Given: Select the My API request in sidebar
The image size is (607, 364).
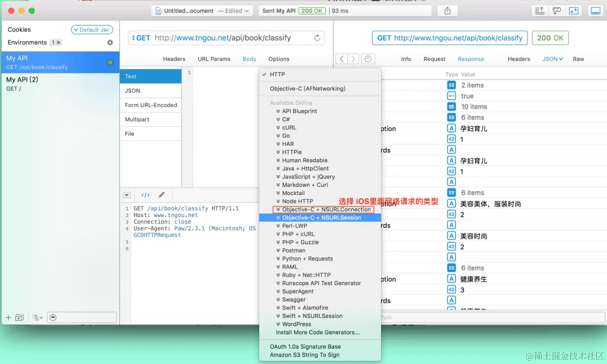Looking at the screenshot, I should (x=60, y=63).
